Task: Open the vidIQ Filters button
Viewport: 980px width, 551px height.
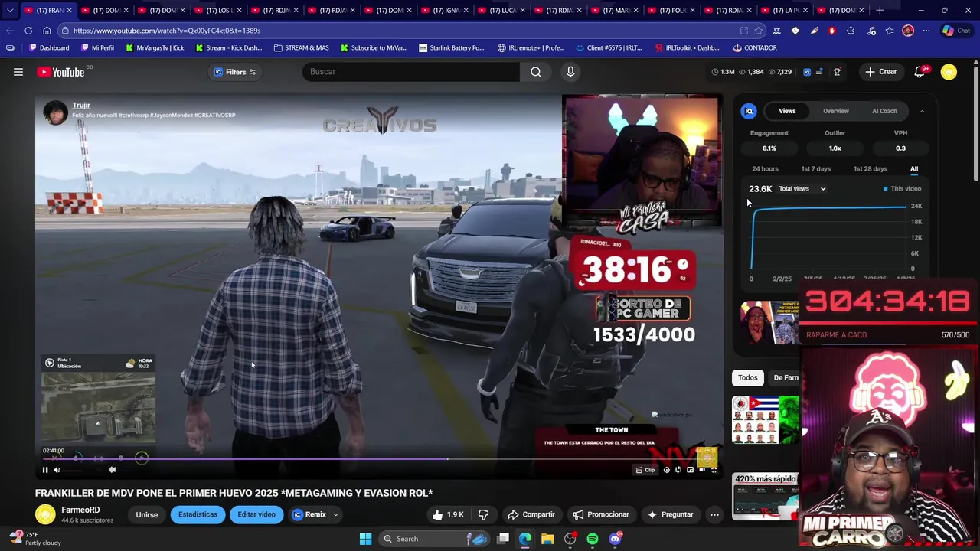Action: [235, 72]
